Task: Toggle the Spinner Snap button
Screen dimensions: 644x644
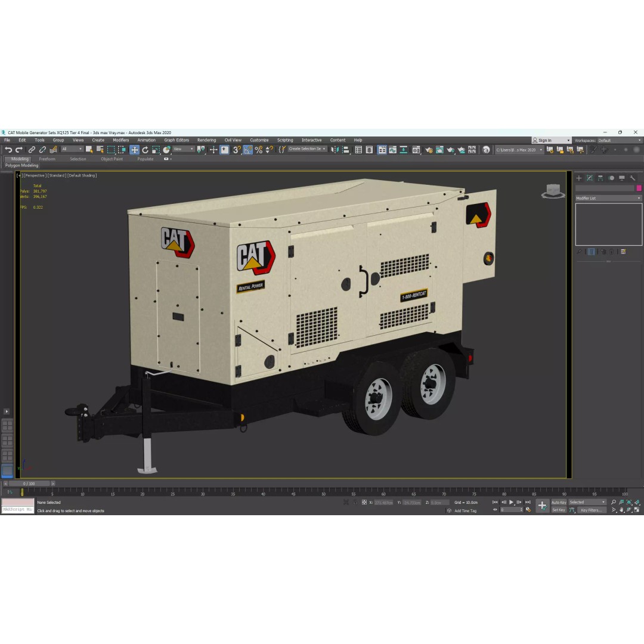Action: tap(269, 150)
